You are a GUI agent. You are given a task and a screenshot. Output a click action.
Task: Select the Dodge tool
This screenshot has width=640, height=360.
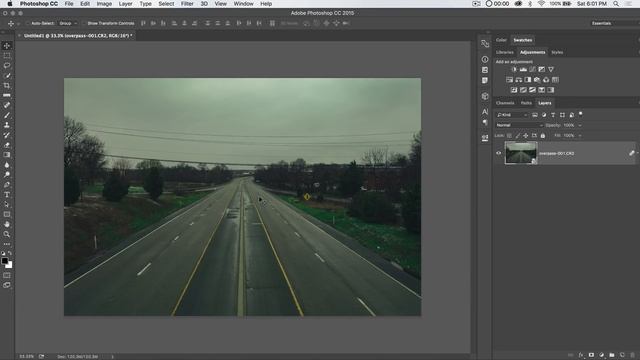click(x=7, y=175)
